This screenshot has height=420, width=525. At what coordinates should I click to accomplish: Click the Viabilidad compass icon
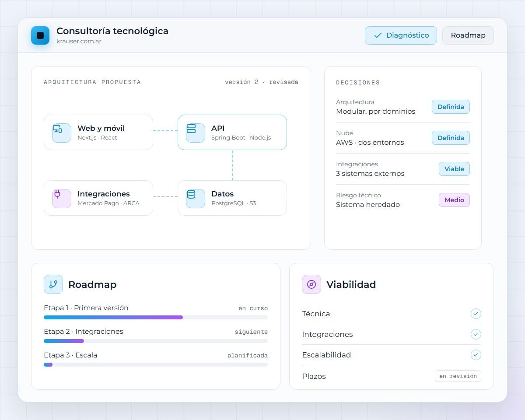311,284
